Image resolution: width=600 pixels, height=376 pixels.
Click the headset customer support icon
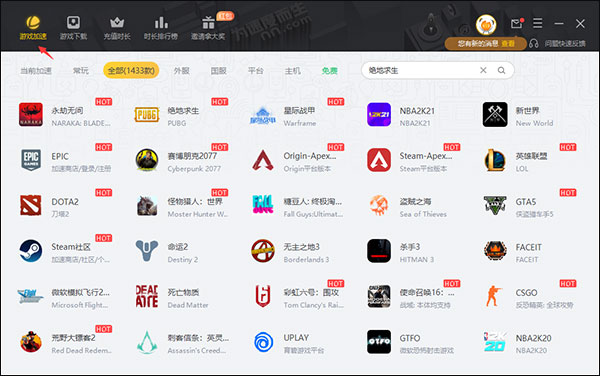(x=534, y=44)
